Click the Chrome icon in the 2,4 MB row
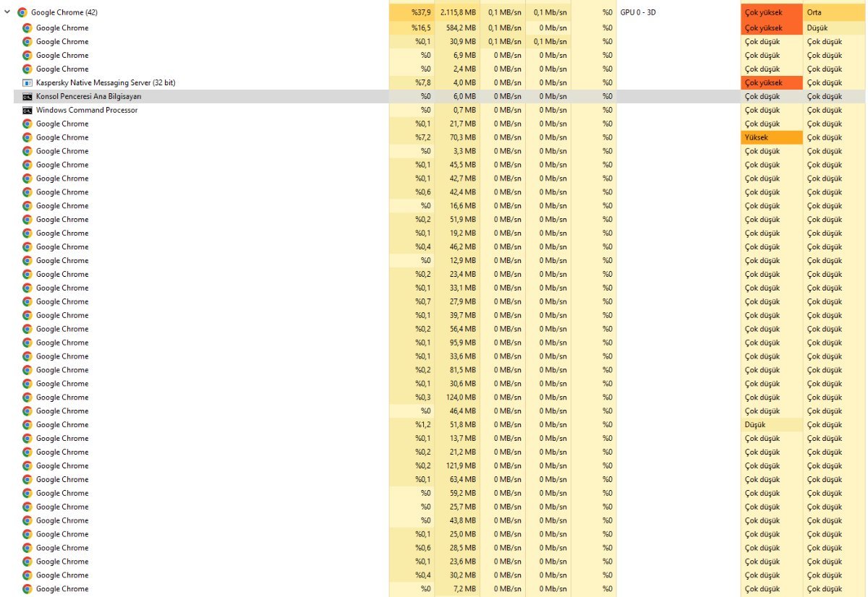This screenshot has height=597, width=868. (27, 69)
